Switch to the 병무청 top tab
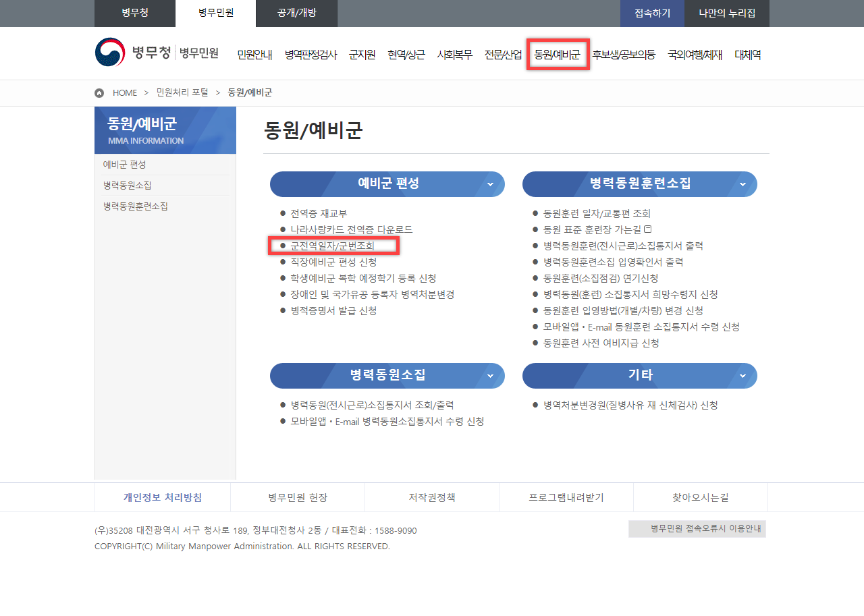This screenshot has width=864, height=616. click(x=135, y=13)
